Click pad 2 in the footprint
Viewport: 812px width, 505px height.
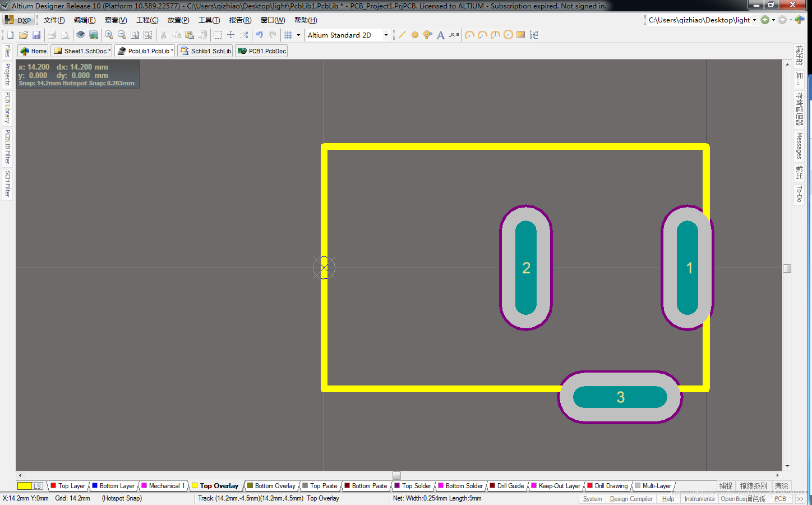[526, 268]
